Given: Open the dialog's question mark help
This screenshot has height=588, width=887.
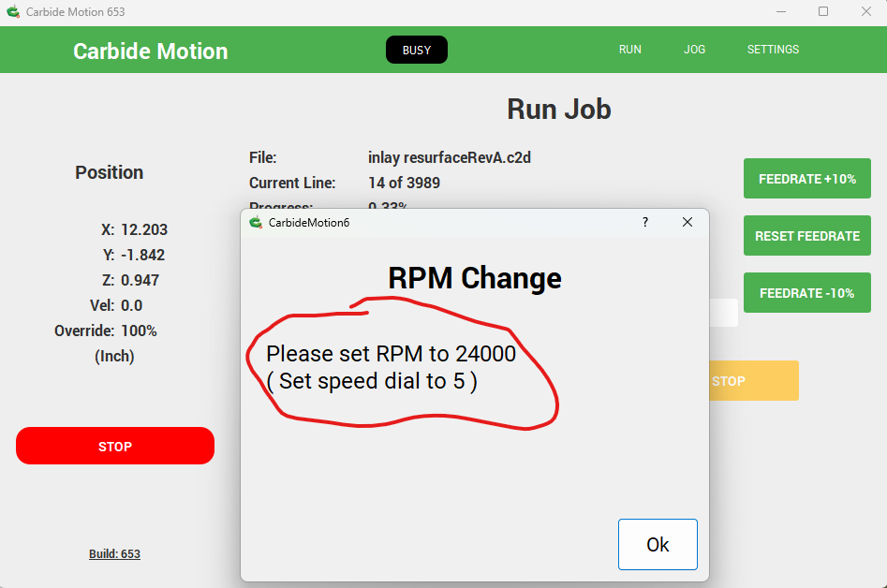Looking at the screenshot, I should 644,222.
